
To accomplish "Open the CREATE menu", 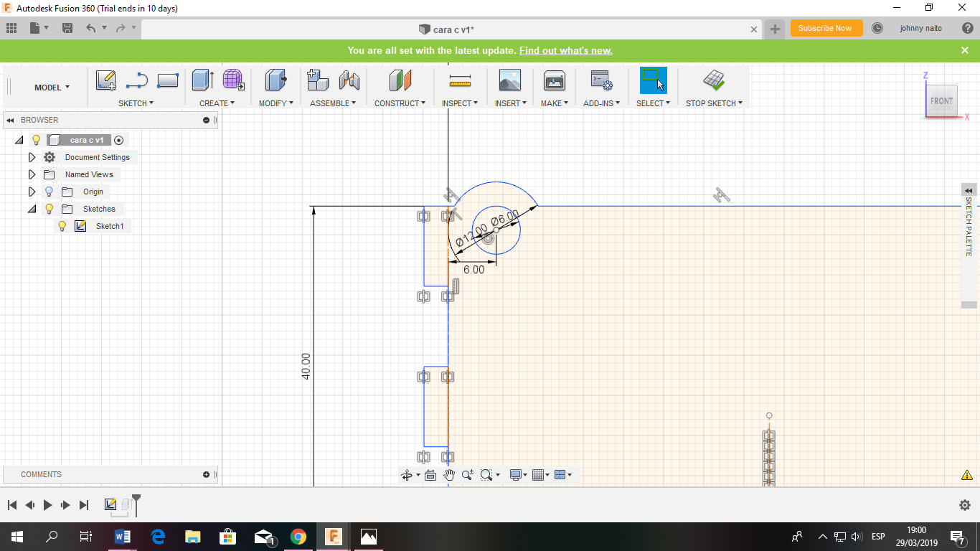I will [217, 103].
